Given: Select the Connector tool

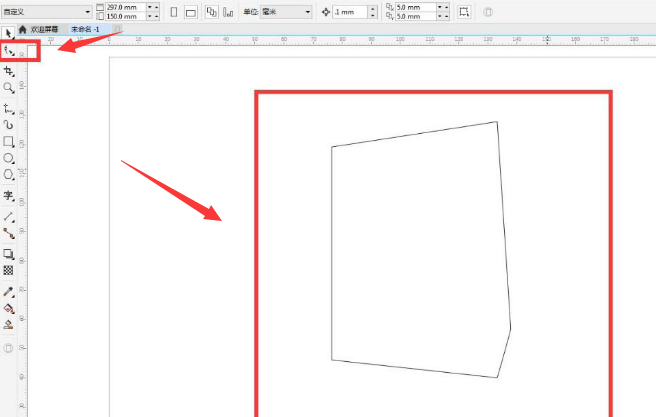Looking at the screenshot, I should (x=8, y=233).
